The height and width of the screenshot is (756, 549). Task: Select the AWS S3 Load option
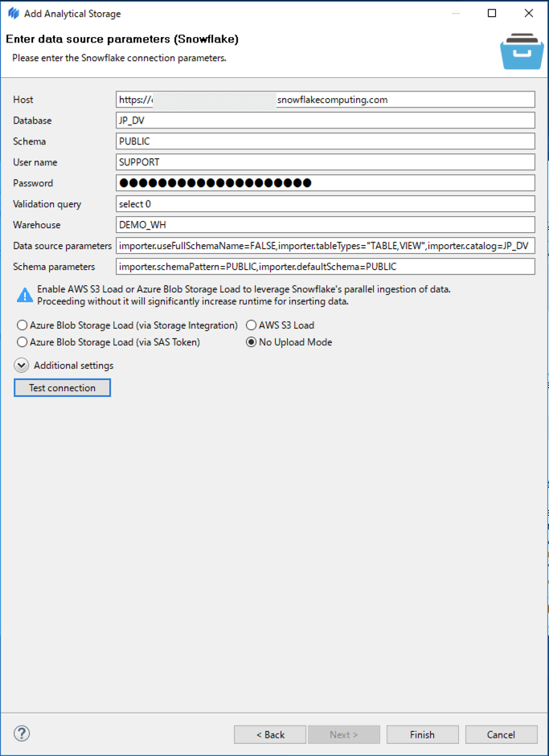[251, 325]
